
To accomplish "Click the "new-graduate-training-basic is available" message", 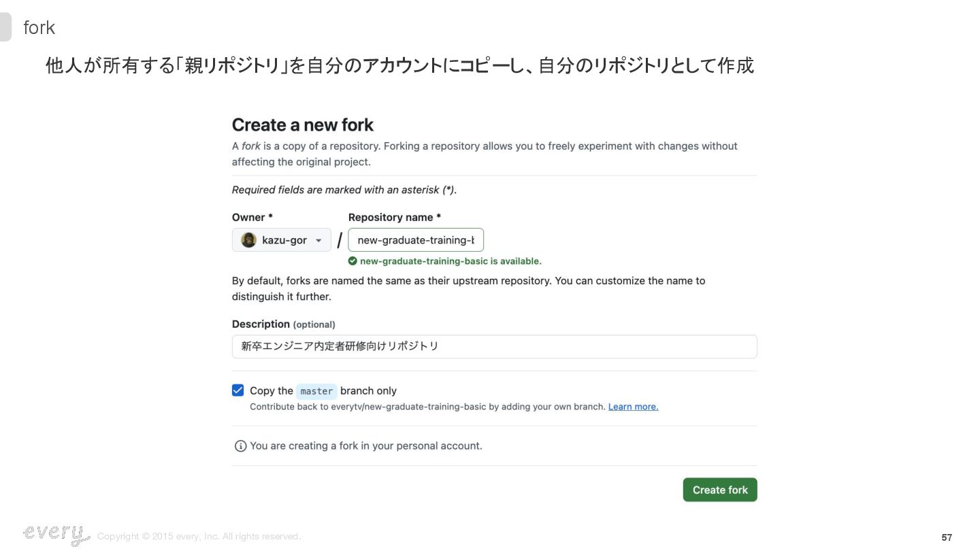I will [x=451, y=261].
